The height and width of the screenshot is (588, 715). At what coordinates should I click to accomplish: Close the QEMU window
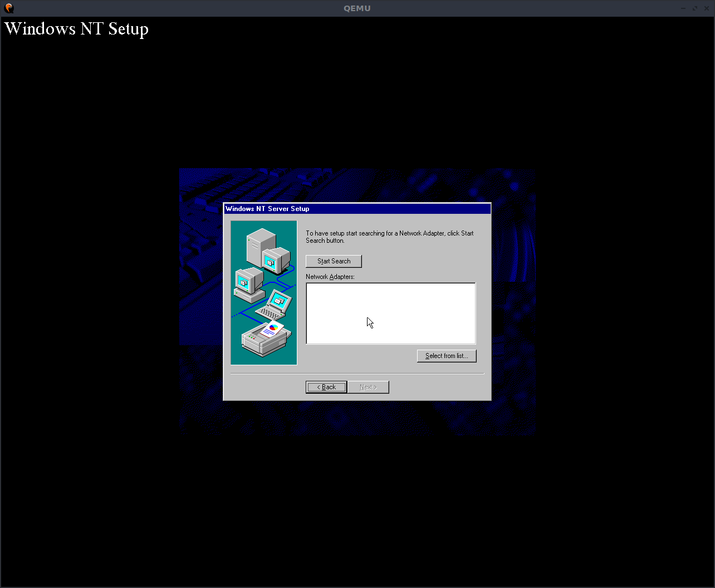tap(706, 8)
